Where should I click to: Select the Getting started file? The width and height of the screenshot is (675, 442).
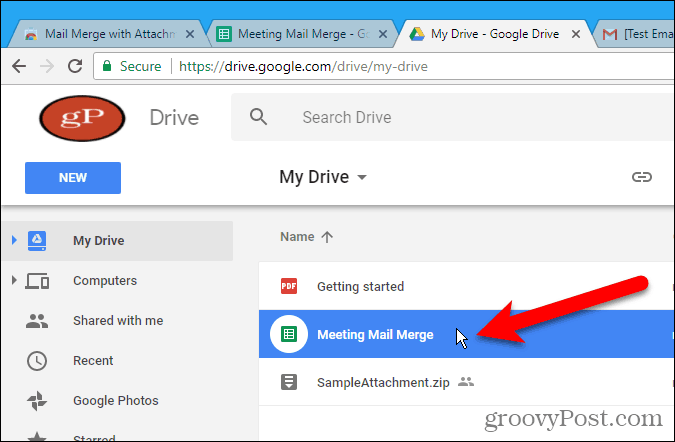pos(467,286)
